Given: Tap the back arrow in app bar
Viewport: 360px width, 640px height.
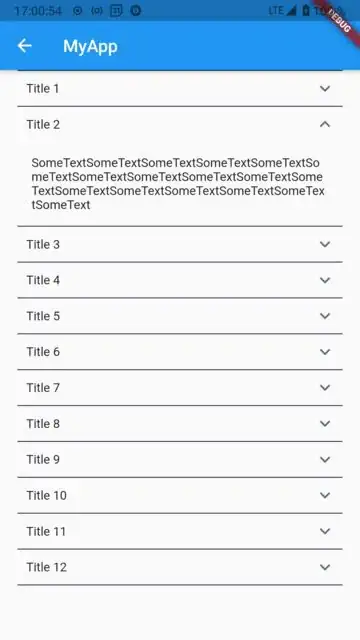Looking at the screenshot, I should pyautogui.click(x=24, y=46).
